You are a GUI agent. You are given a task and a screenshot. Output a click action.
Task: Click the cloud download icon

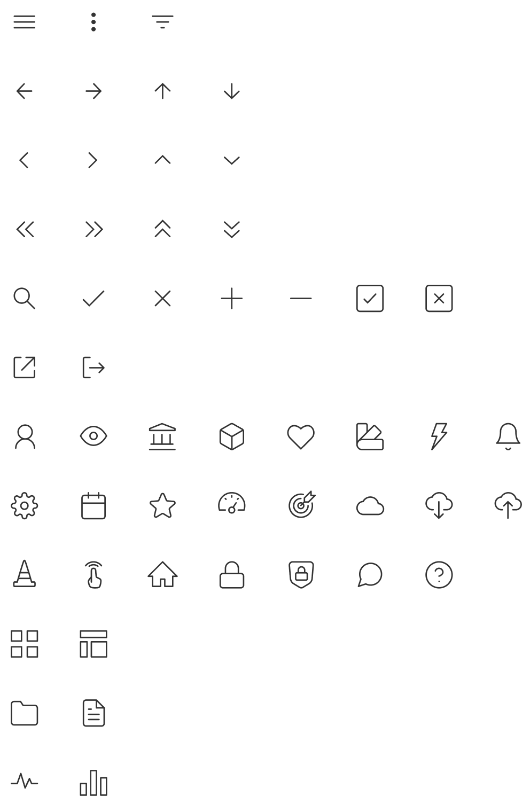(439, 505)
